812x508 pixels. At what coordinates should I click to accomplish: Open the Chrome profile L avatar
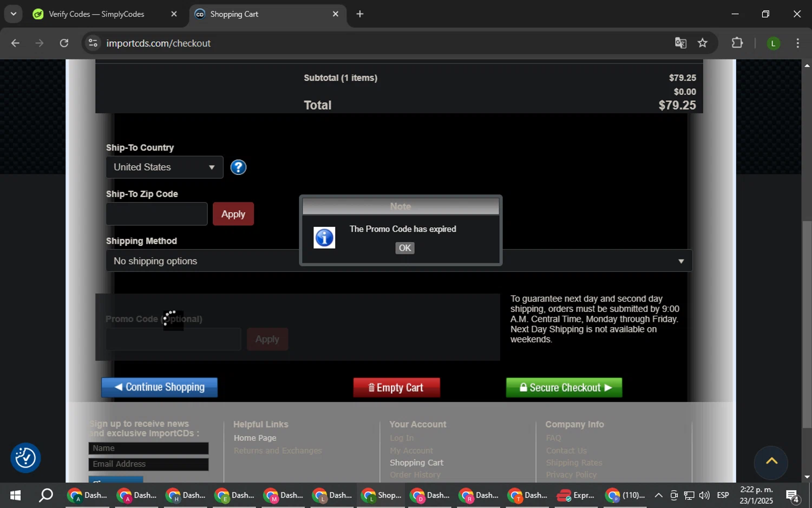point(773,43)
